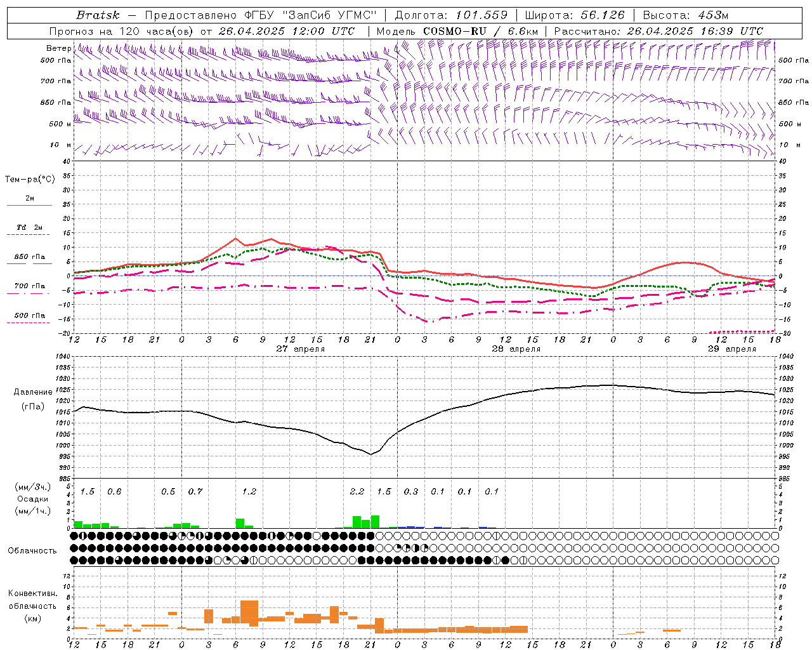812x650 pixels.
Task: Click the "10 м" wind level label on left
Action: pos(60,145)
